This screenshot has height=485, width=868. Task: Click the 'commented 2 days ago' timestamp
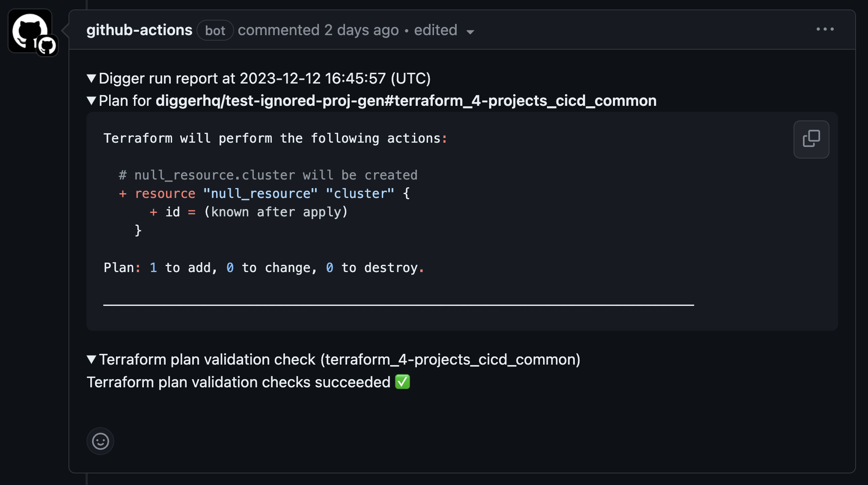coord(318,30)
